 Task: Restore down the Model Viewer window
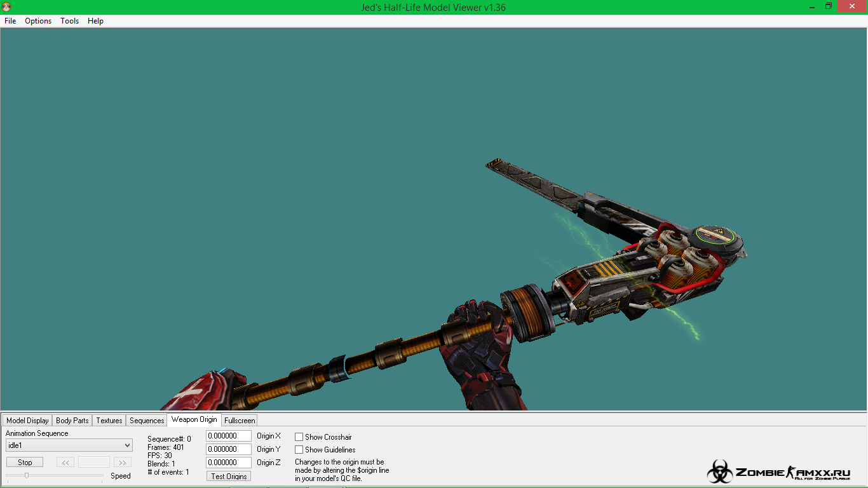[829, 6]
